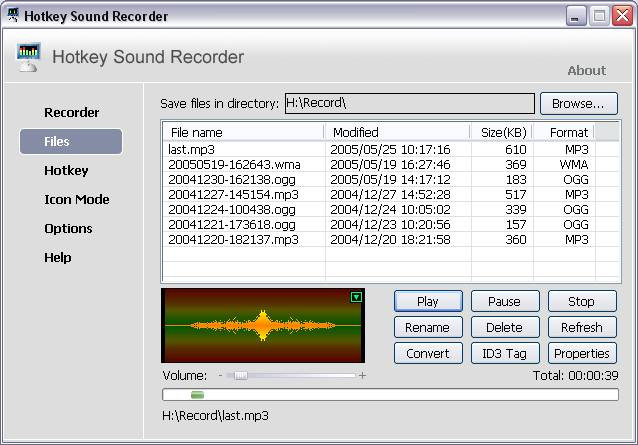Select file 20050519-162643.wma
638x445 pixels.
pos(234,165)
